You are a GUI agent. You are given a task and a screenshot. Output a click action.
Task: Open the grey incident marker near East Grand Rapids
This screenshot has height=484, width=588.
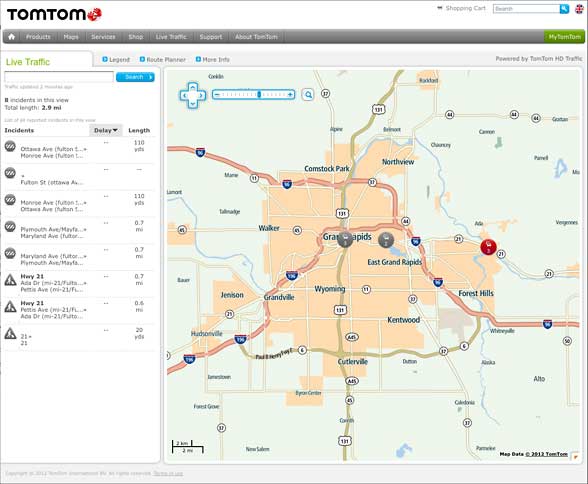pyautogui.click(x=386, y=240)
